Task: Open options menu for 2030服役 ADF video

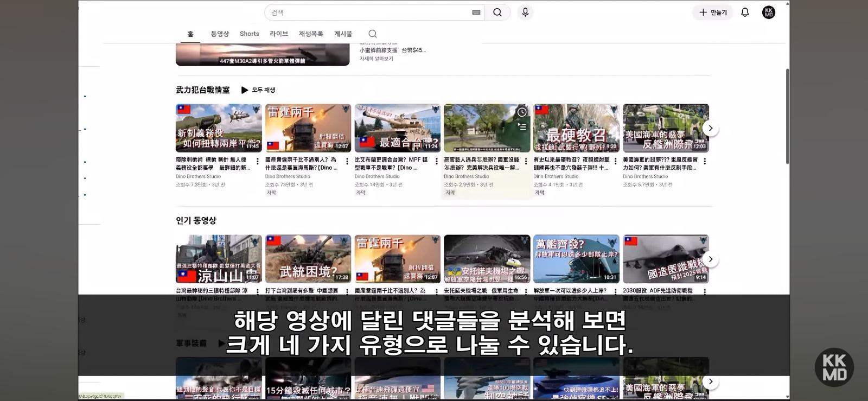Action: [x=705, y=292]
